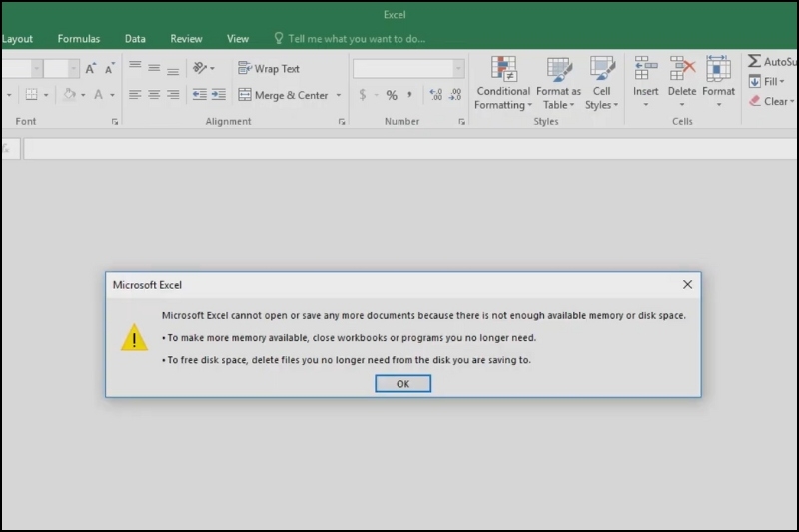Switch to the View tab

coord(238,39)
